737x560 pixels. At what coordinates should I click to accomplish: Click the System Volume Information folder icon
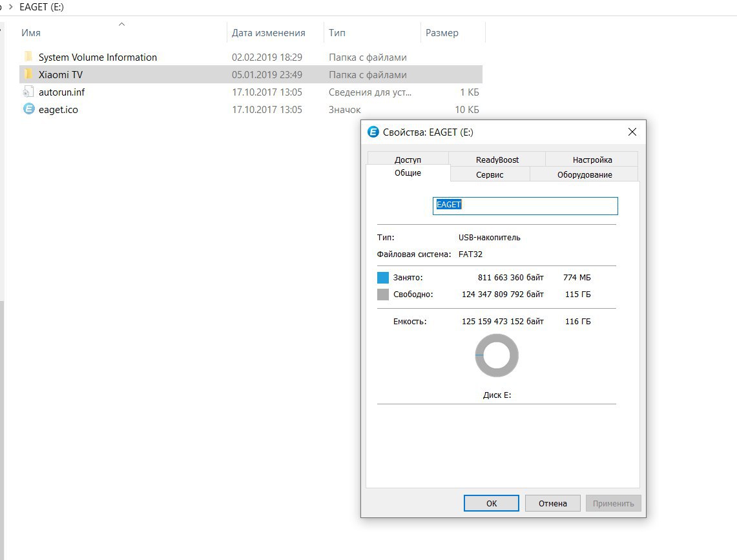click(x=28, y=57)
